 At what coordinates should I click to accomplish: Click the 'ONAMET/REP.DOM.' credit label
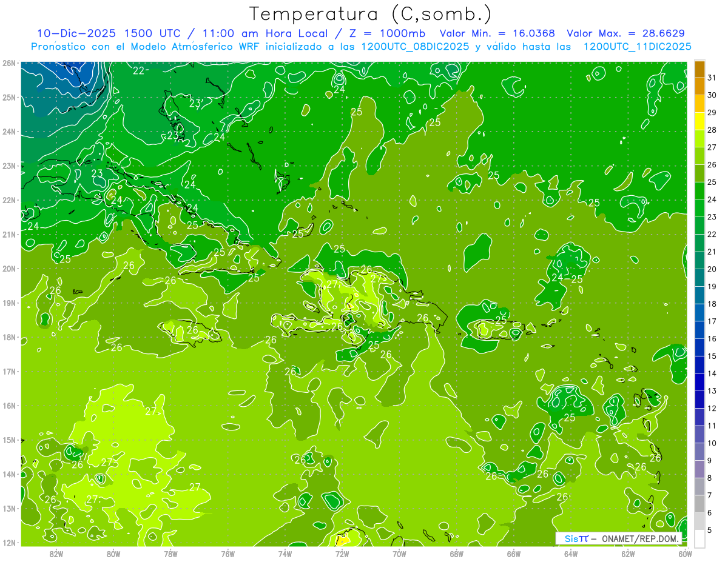pyautogui.click(x=639, y=538)
